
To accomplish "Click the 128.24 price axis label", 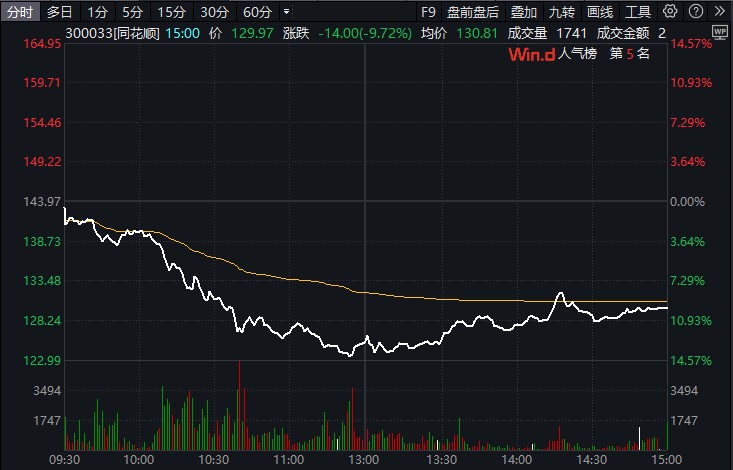I will [x=43, y=320].
